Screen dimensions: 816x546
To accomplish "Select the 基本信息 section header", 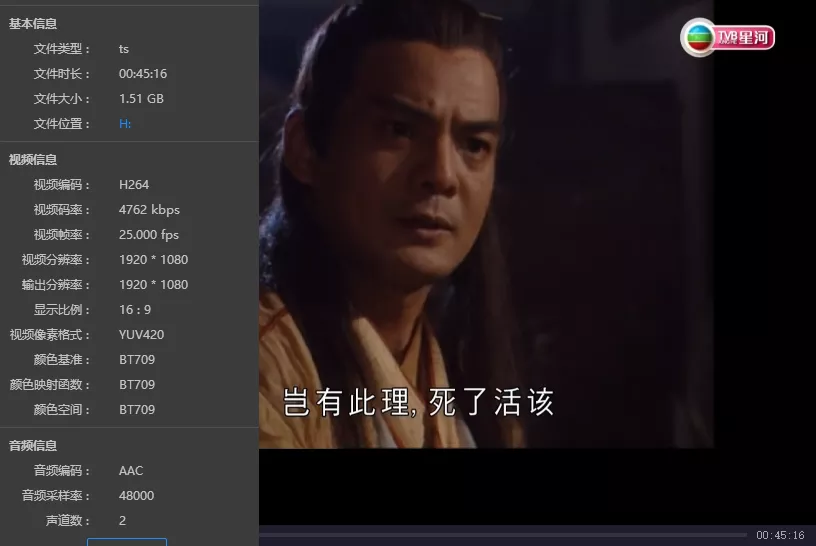I will 33,24.
